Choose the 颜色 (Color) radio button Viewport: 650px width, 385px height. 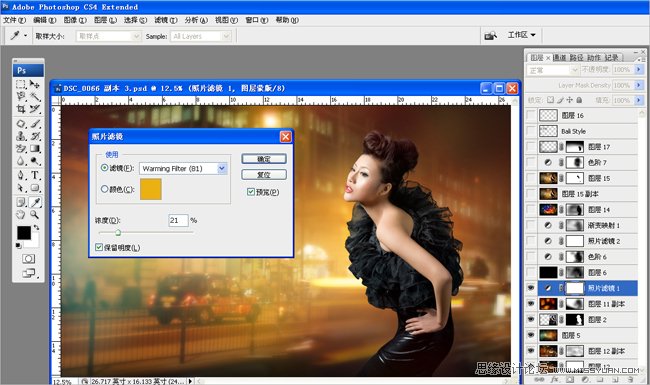[104, 189]
